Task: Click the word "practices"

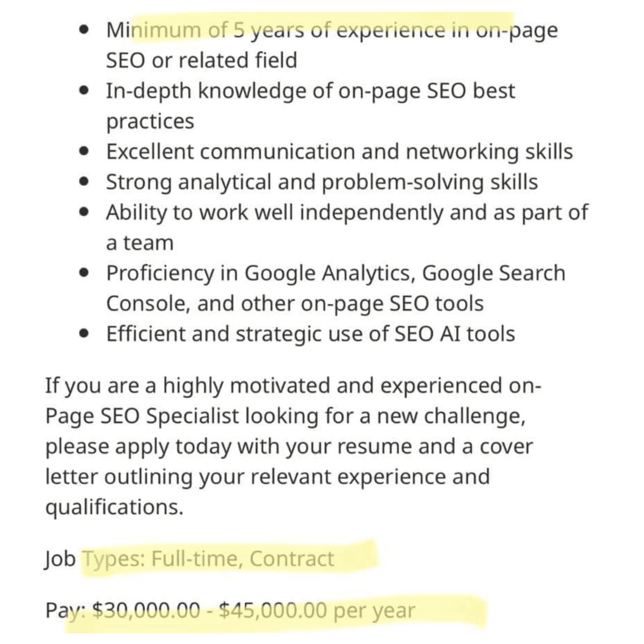Action: coord(150,121)
